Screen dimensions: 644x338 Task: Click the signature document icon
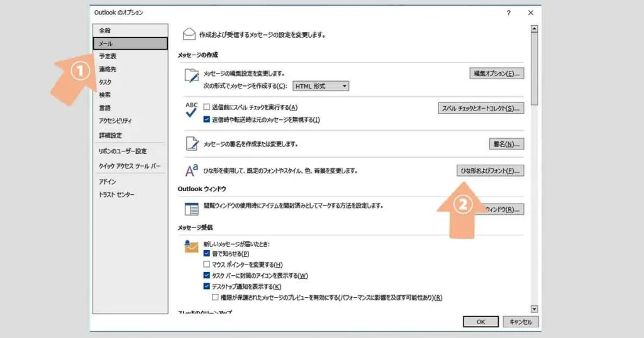[x=192, y=144]
